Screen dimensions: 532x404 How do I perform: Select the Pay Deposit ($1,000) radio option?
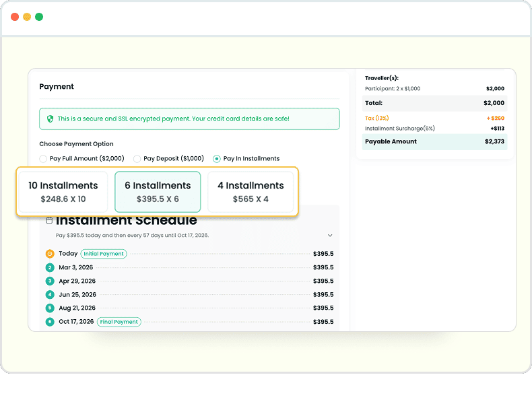137,159
